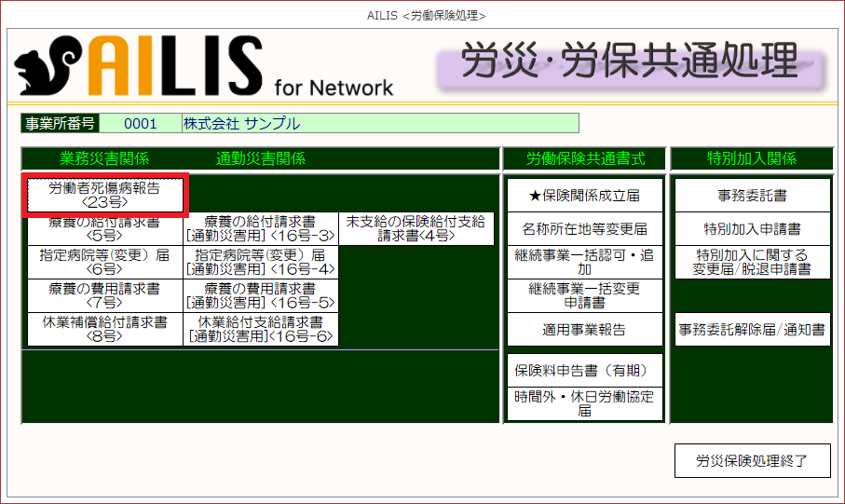Open 時間外・休日労働協定届
845x504 pixels.
[x=584, y=403]
